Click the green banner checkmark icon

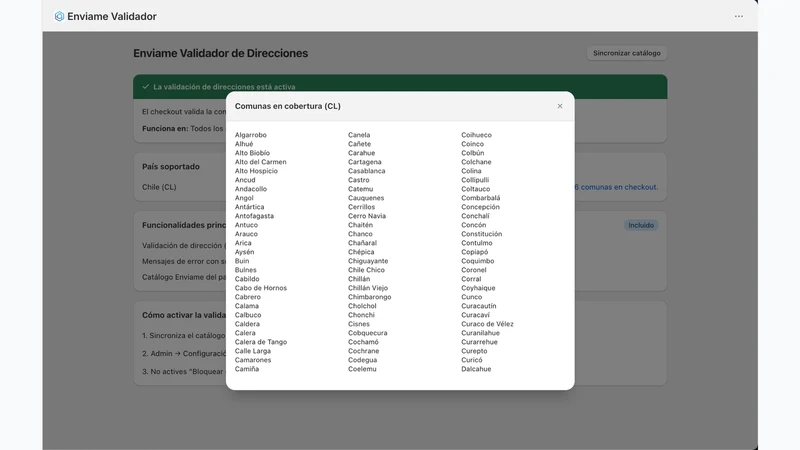(x=145, y=87)
